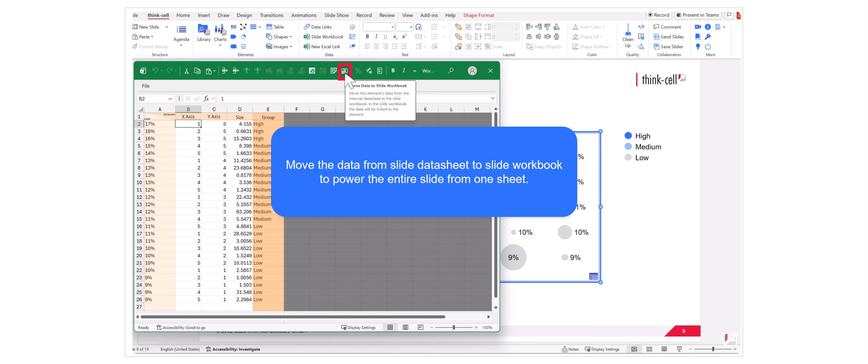This screenshot has height=364, width=868.
Task: Open the think-cell Library
Action: [x=203, y=33]
